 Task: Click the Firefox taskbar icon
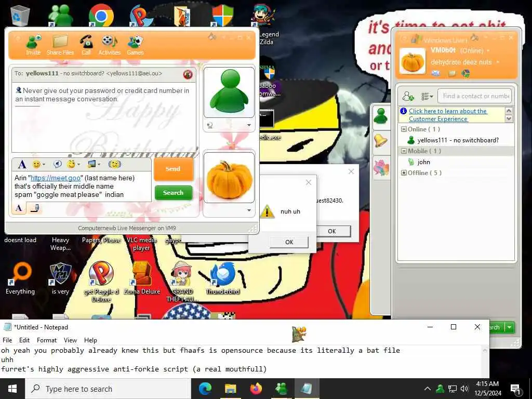(256, 389)
